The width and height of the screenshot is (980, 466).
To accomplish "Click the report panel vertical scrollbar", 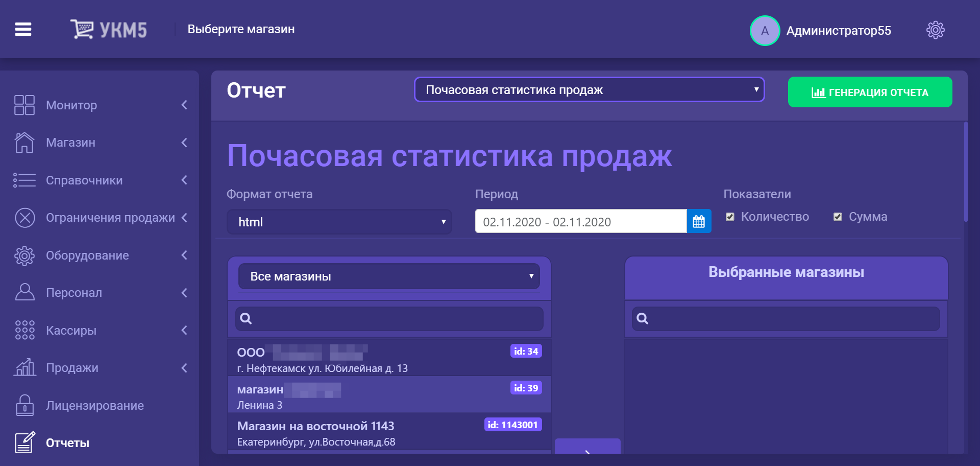I will [x=965, y=172].
